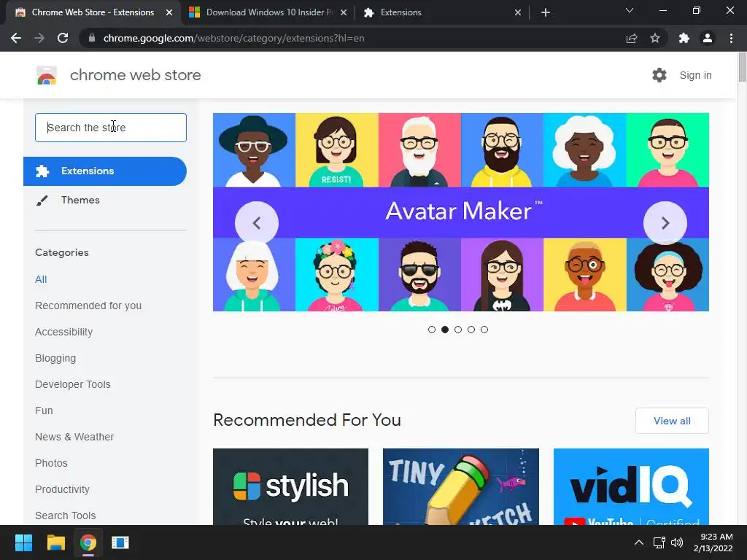Click the Extensions puzzle icon in sidebar
Viewport: 747px width, 560px height.
click(x=42, y=171)
